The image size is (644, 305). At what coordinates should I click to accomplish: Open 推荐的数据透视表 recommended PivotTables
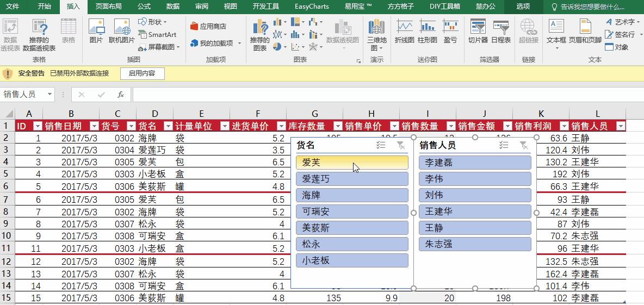click(39, 35)
